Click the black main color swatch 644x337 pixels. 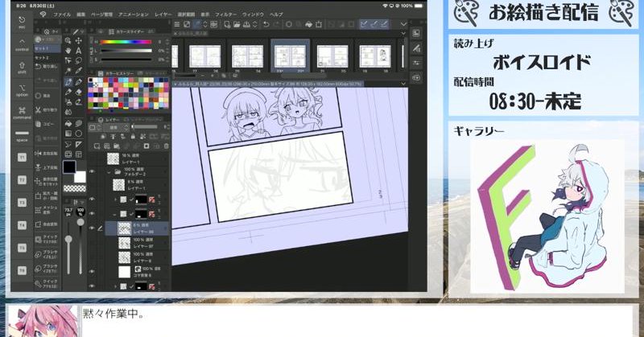[69, 167]
